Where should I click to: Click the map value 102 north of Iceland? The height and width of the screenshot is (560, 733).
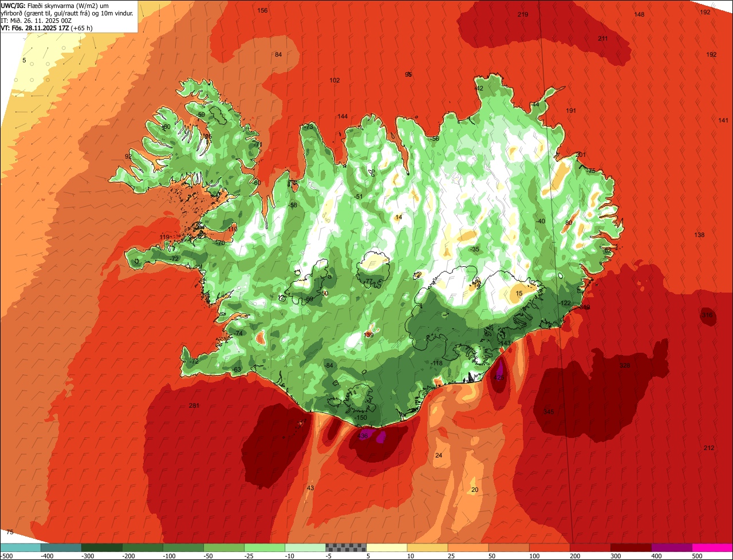click(x=335, y=81)
